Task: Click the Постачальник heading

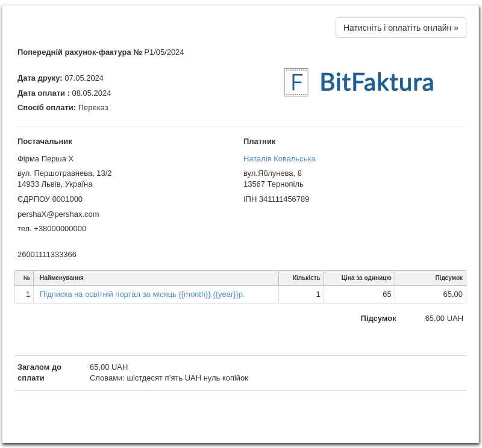Action: point(45,142)
